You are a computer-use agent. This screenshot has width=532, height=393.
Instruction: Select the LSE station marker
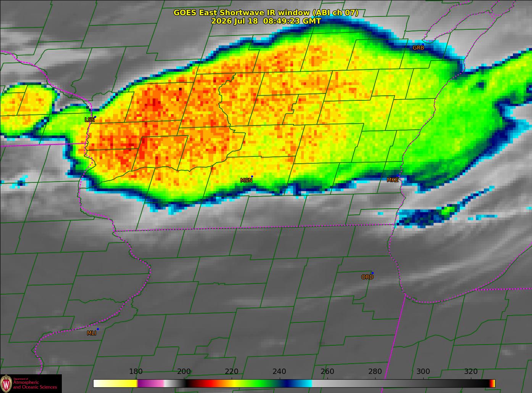95,117
